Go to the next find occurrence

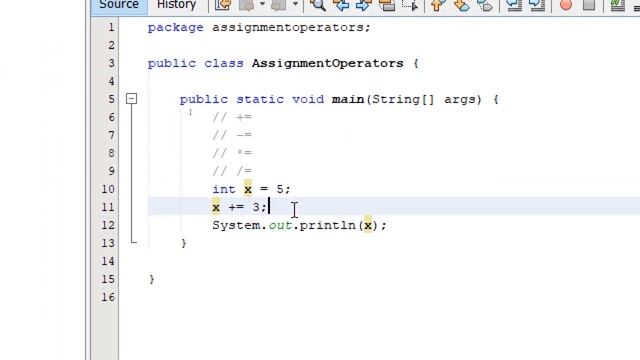pyautogui.click(x=364, y=5)
